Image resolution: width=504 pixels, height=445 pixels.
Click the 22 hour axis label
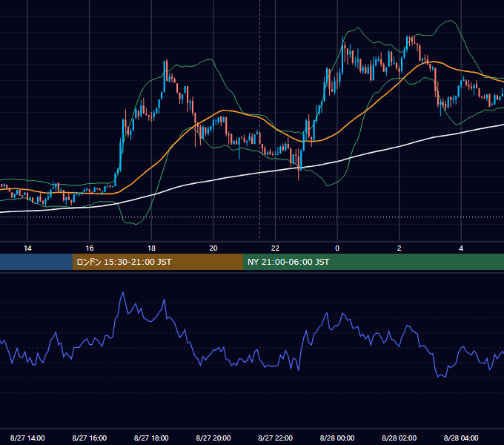click(275, 248)
